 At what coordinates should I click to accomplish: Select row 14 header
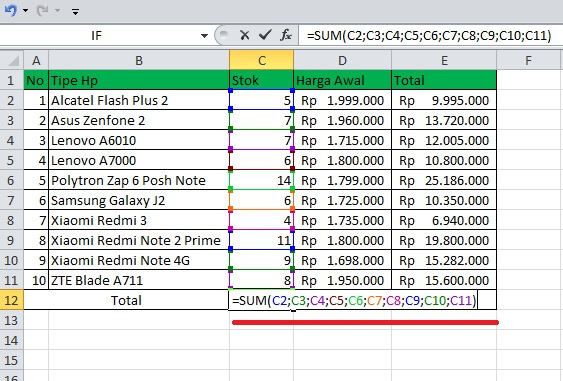[11, 340]
